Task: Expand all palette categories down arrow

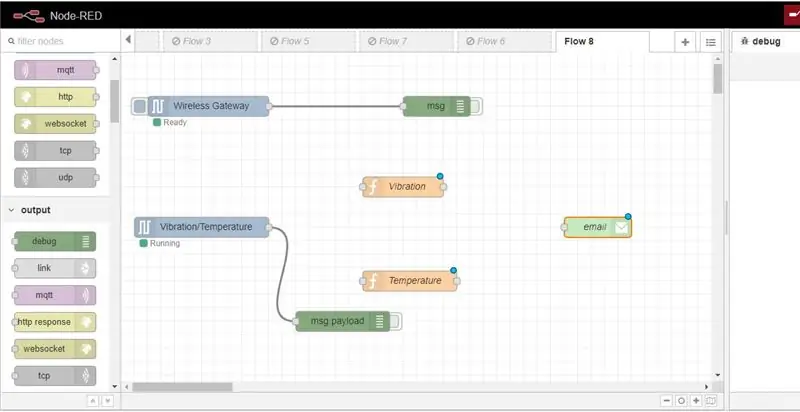Action: (107, 401)
